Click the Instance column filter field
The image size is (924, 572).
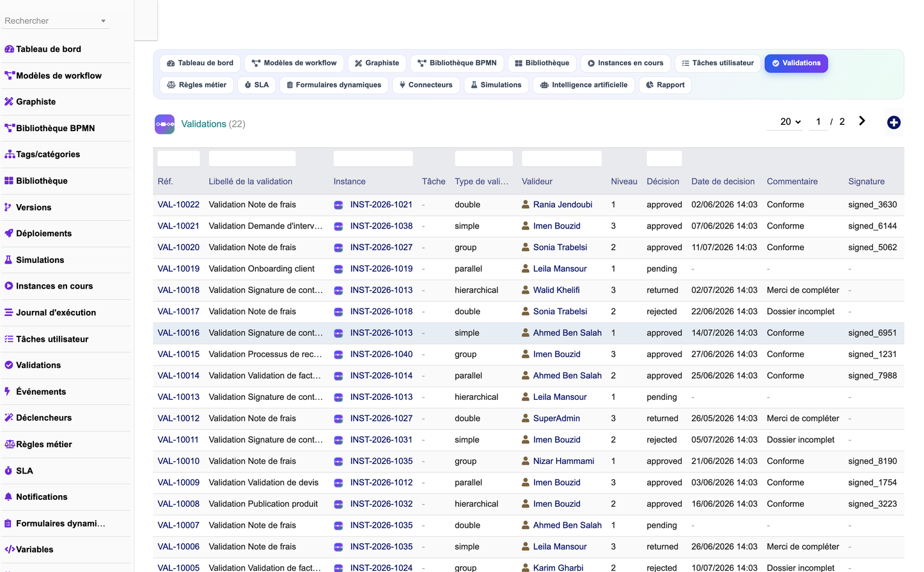[x=373, y=159]
